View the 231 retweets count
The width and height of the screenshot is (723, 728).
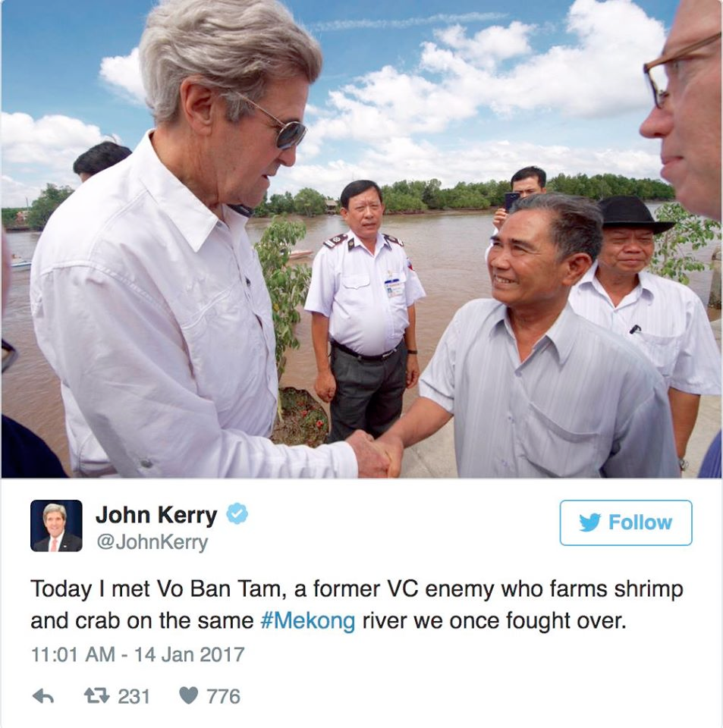click(134, 696)
